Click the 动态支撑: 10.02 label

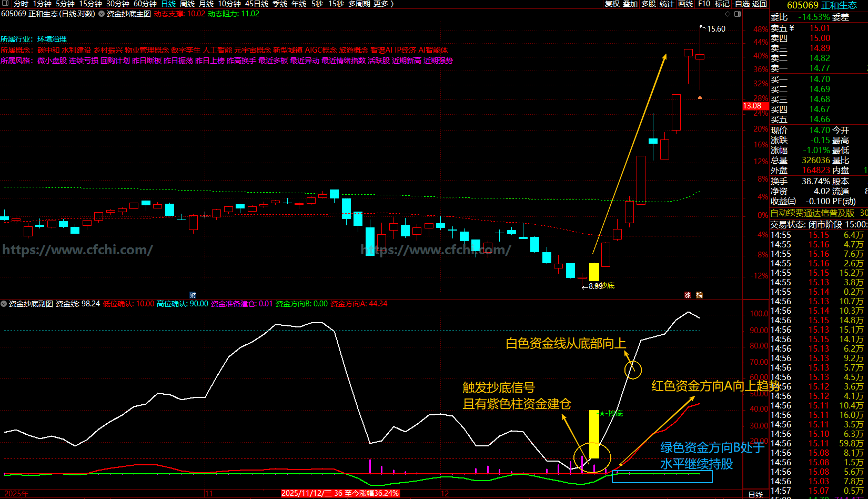click(x=179, y=14)
